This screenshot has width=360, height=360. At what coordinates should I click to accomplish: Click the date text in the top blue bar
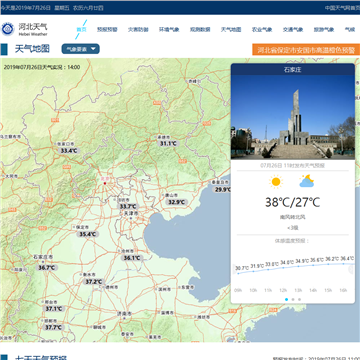coord(52,8)
